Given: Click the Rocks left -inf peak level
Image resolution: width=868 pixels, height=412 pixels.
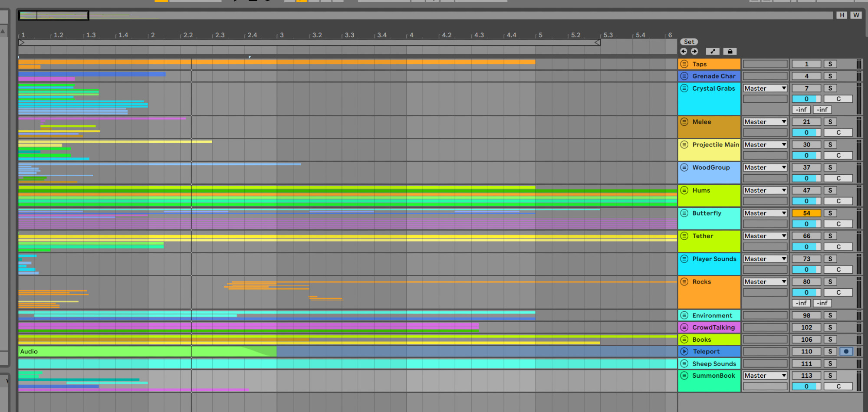Looking at the screenshot, I should (801, 303).
